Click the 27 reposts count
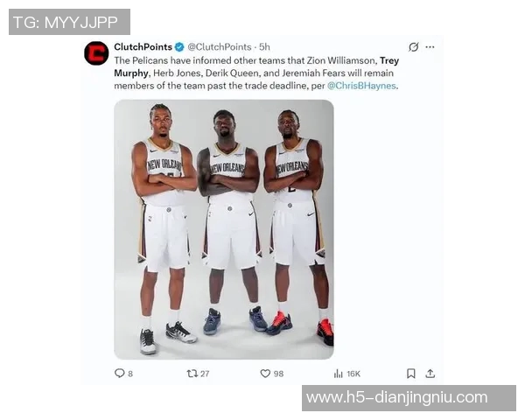The height and width of the screenshot is (420, 525). (205, 374)
